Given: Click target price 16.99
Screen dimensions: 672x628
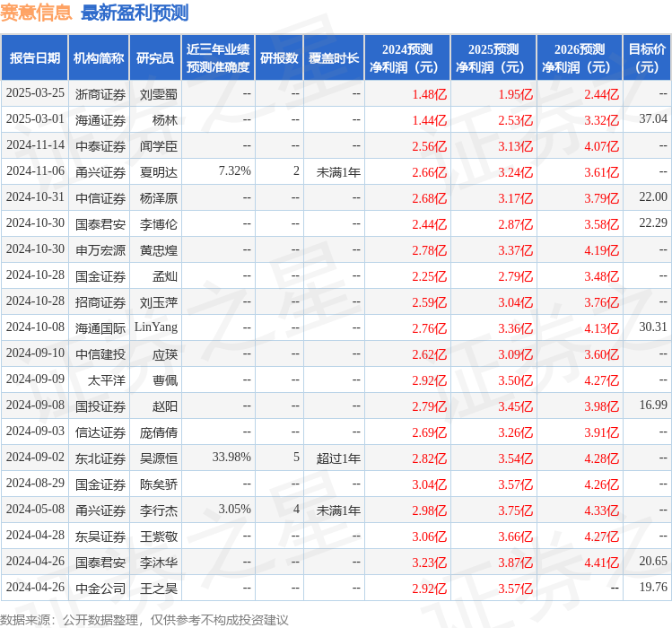Looking at the screenshot, I should tap(653, 405).
